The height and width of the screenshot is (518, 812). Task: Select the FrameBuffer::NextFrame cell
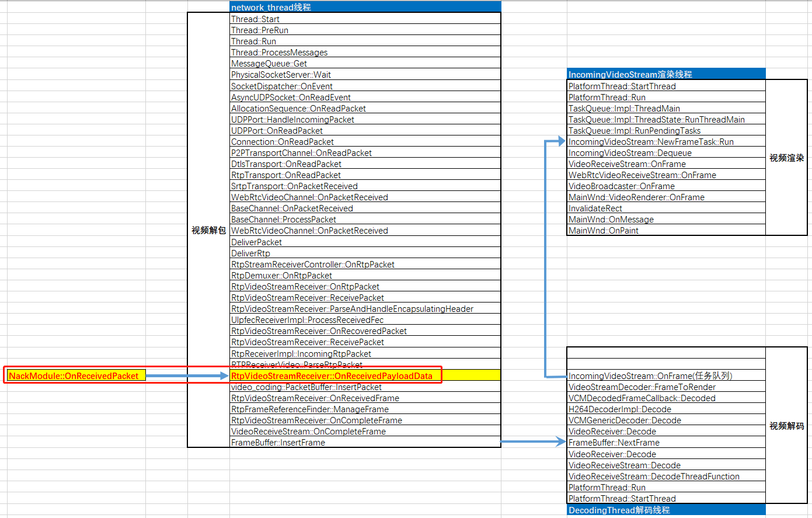click(x=665, y=443)
